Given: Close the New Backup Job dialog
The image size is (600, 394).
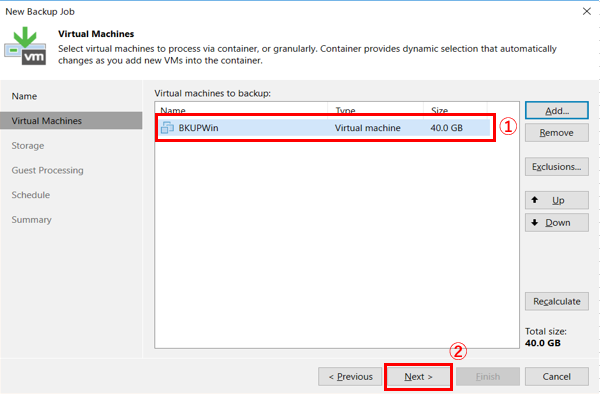Looking at the screenshot, I should (587, 11).
